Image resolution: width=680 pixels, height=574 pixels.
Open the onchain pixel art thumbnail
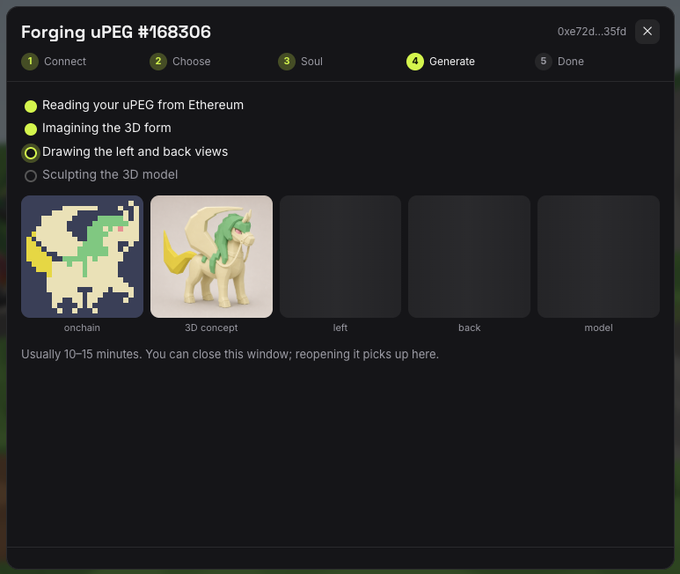82,256
